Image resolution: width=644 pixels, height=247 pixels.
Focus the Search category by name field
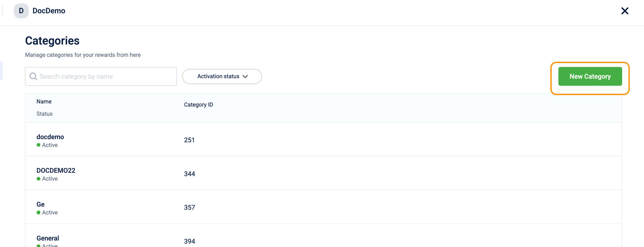[101, 76]
